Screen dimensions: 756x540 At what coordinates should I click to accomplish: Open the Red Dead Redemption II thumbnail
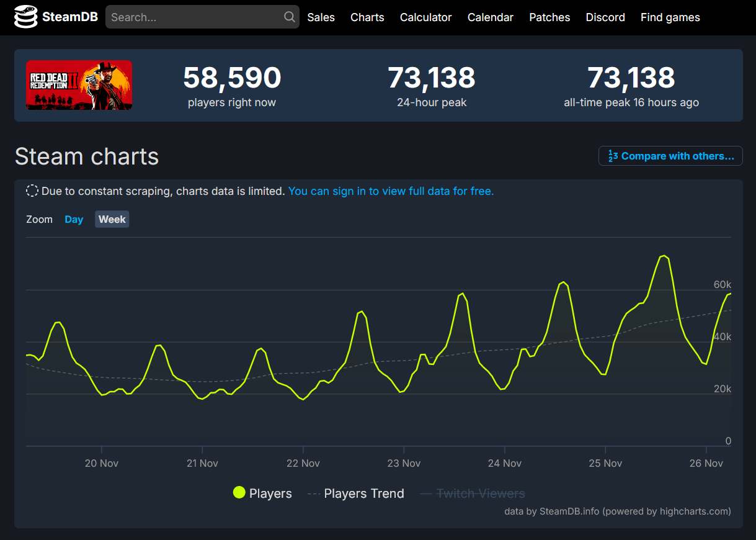pos(79,85)
